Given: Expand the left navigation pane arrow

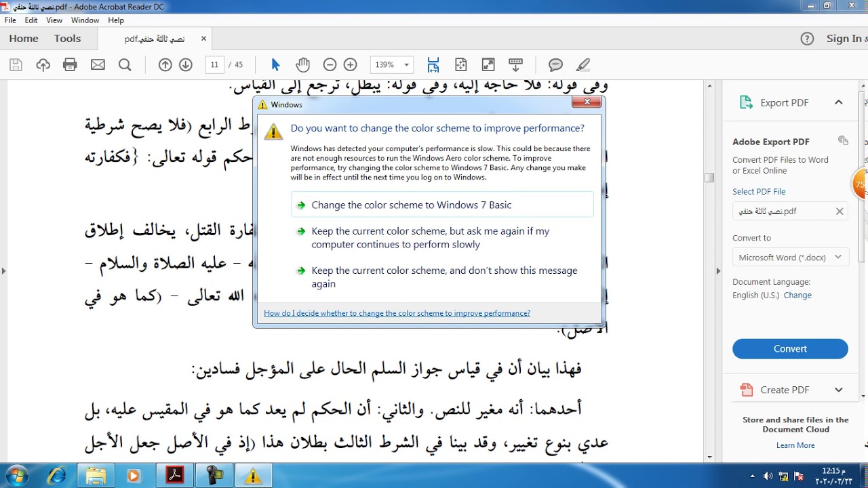Looking at the screenshot, I should tap(3, 271).
